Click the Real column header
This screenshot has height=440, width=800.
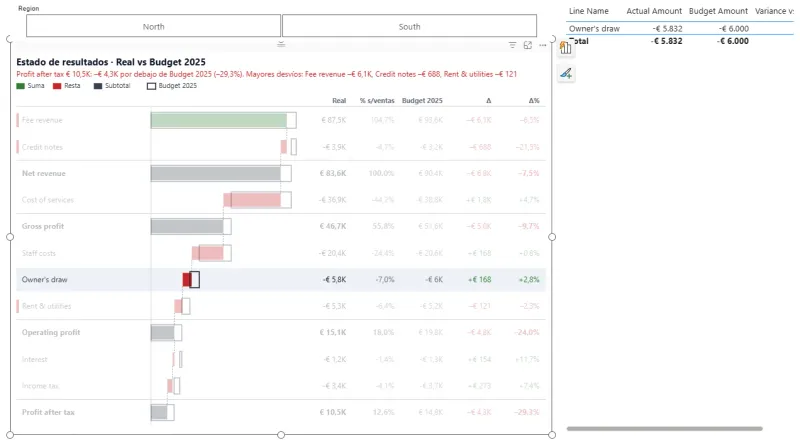coord(339,101)
